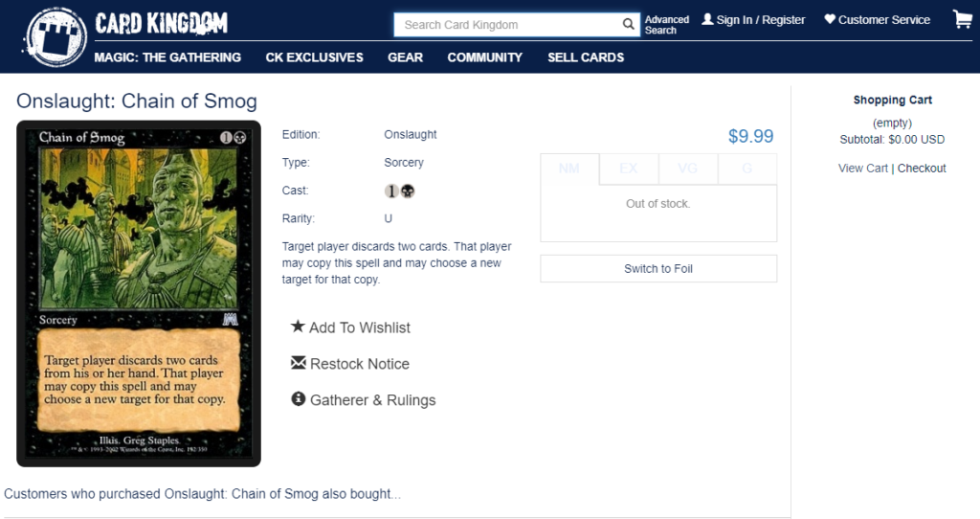Click the star icon beside Add To Wishlist
Image resolution: width=980 pixels, height=519 pixels.
[299, 327]
